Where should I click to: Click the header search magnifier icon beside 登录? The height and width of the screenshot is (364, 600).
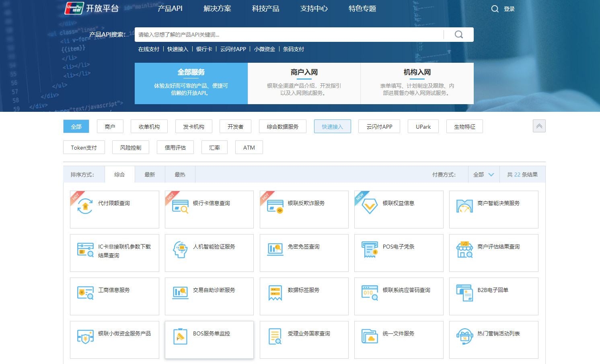[495, 9]
